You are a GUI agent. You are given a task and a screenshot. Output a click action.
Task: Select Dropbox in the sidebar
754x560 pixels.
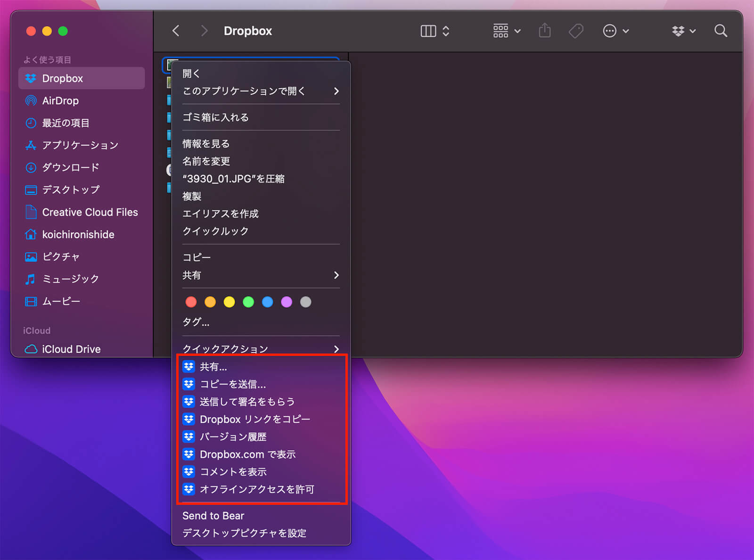tap(82, 78)
